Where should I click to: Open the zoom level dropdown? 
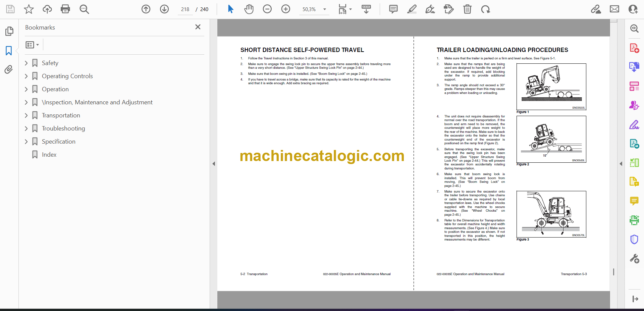pos(324,9)
